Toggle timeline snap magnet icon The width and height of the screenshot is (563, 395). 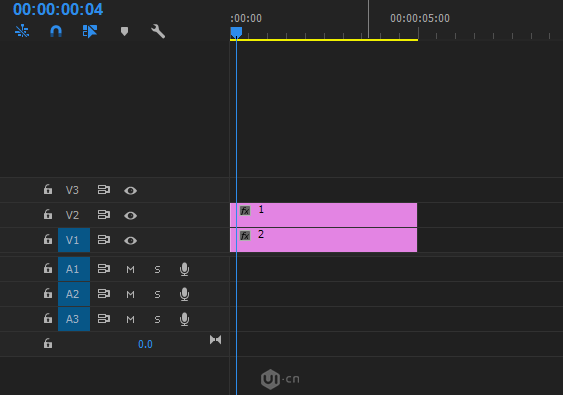[x=56, y=31]
